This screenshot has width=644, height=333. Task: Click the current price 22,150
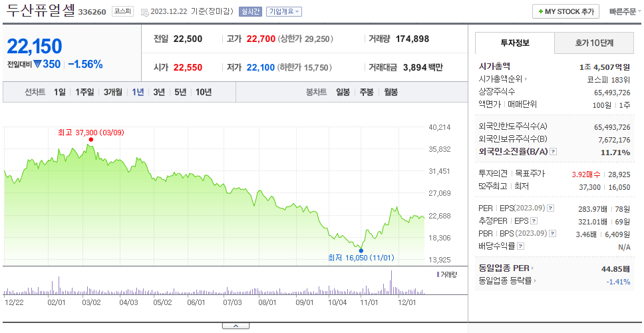35,46
